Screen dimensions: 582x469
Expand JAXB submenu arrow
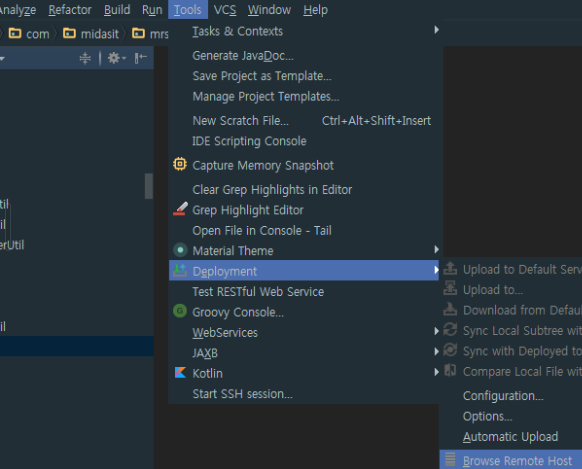[436, 351]
